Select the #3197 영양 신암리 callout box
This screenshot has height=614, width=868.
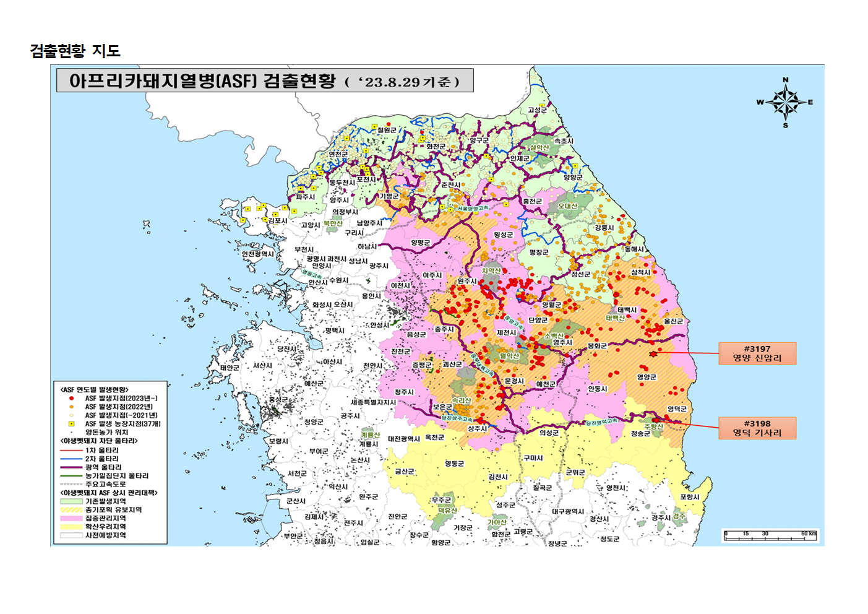click(x=757, y=353)
